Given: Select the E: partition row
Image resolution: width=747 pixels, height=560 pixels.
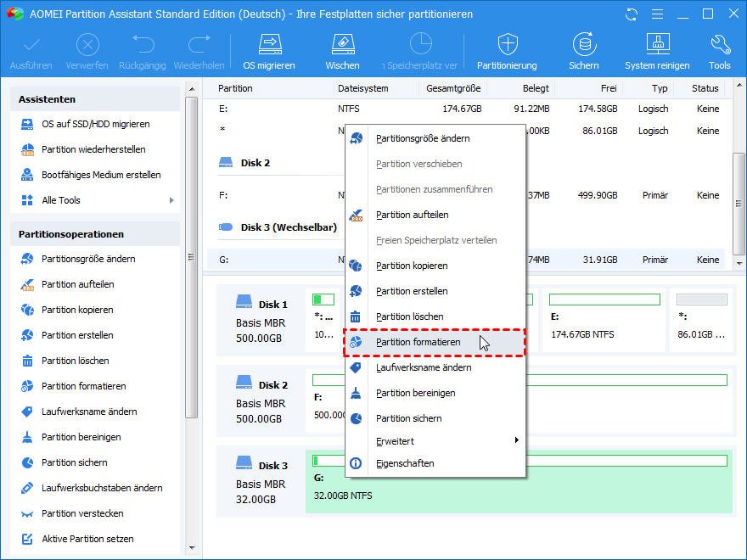Looking at the screenshot, I should [x=466, y=109].
